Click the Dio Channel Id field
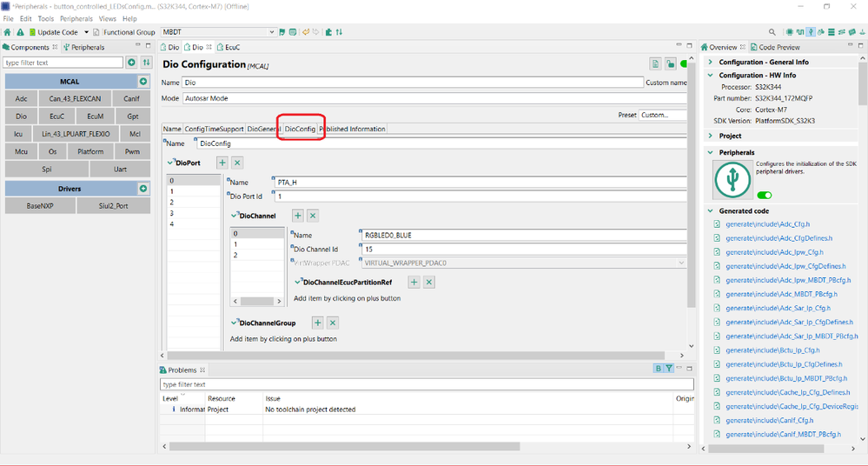This screenshot has width=868, height=466. click(x=524, y=250)
